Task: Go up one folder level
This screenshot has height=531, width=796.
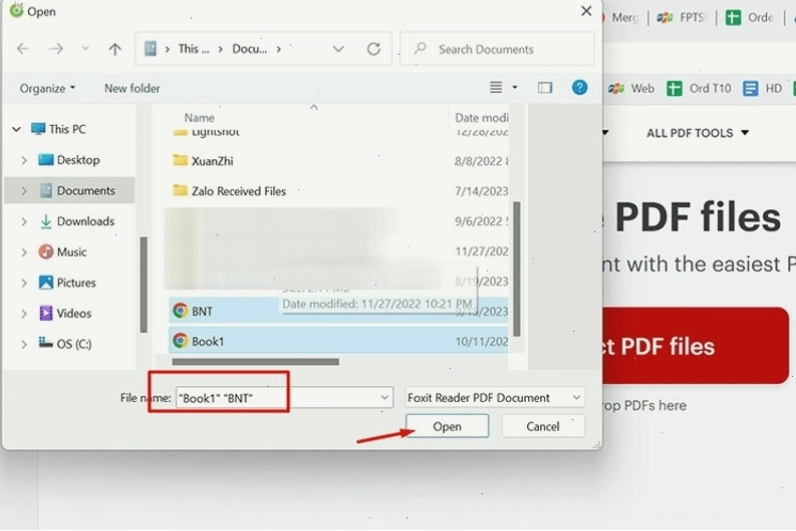Action: (115, 49)
